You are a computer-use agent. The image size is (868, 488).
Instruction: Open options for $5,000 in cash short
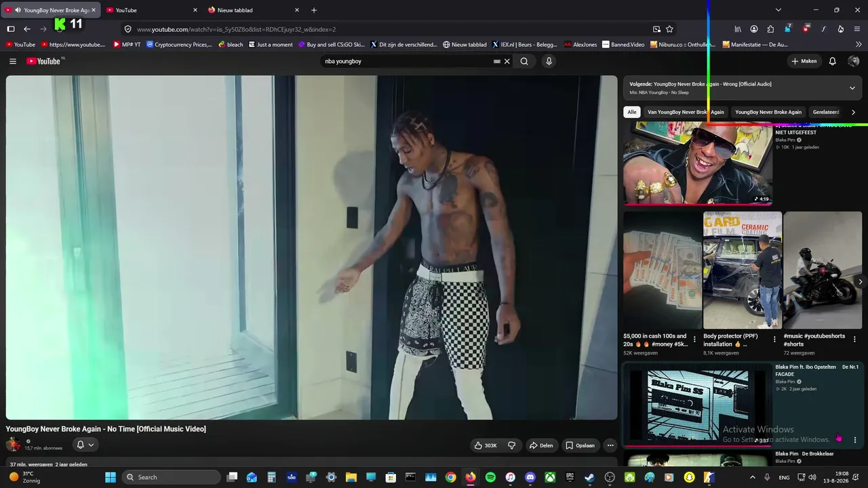click(694, 340)
